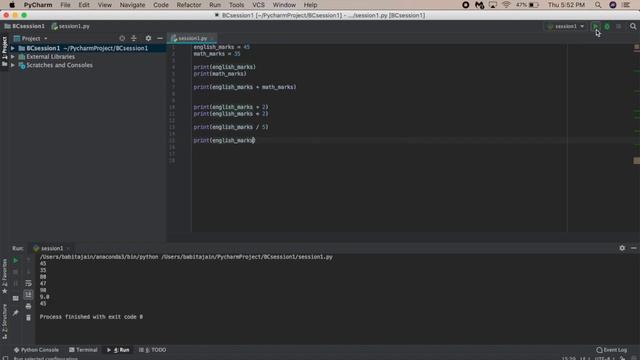Rerun session1 from the Run panel play icon
Screen dimensions: 640x360
tap(16, 260)
